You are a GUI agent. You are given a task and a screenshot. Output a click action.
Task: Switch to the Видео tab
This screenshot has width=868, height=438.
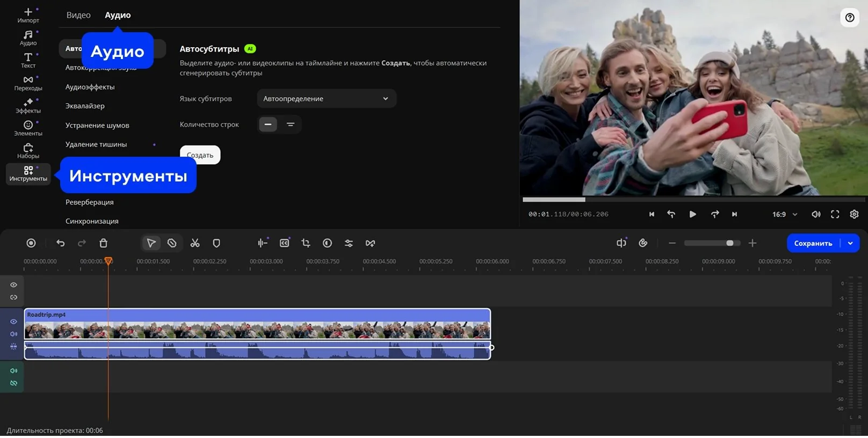[x=78, y=15]
